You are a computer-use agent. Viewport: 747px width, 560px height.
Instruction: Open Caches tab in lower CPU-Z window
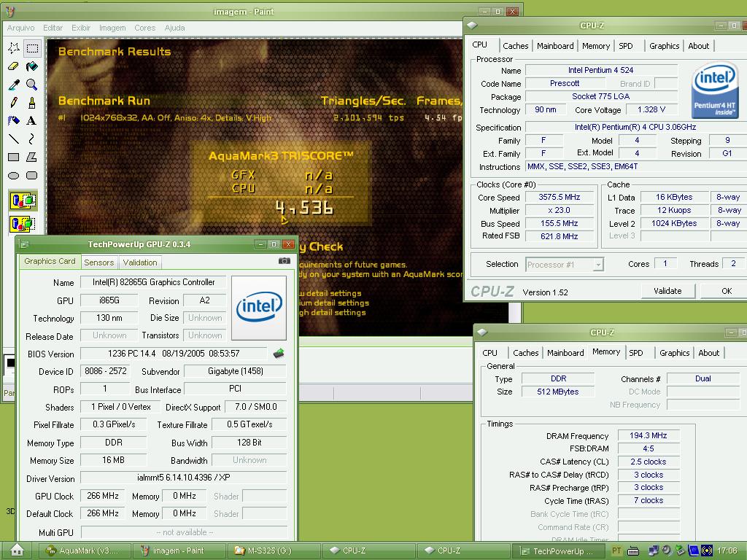pos(525,353)
